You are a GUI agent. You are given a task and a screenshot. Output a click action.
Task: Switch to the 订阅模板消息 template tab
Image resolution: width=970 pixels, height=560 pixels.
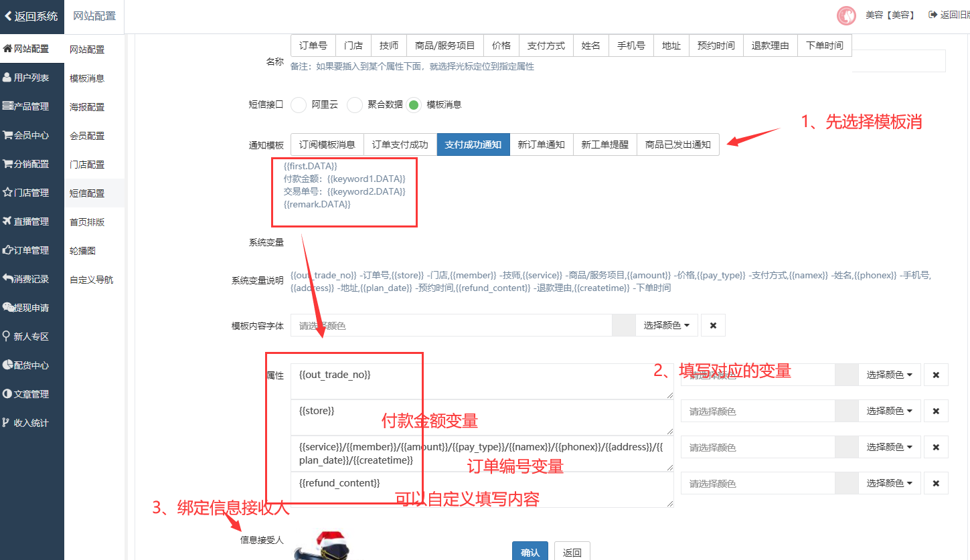tap(327, 145)
